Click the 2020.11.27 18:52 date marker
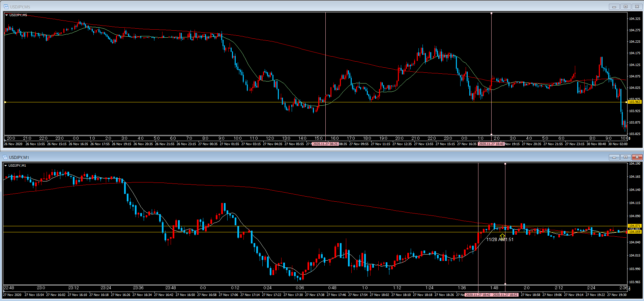The height and width of the screenshot is (301, 644). coord(505,295)
